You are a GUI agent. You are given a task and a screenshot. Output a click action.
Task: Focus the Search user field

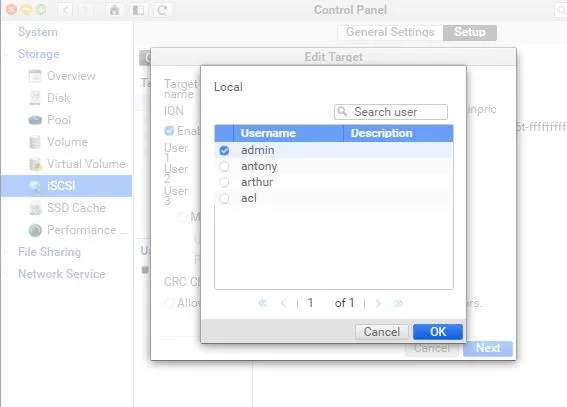(x=391, y=112)
